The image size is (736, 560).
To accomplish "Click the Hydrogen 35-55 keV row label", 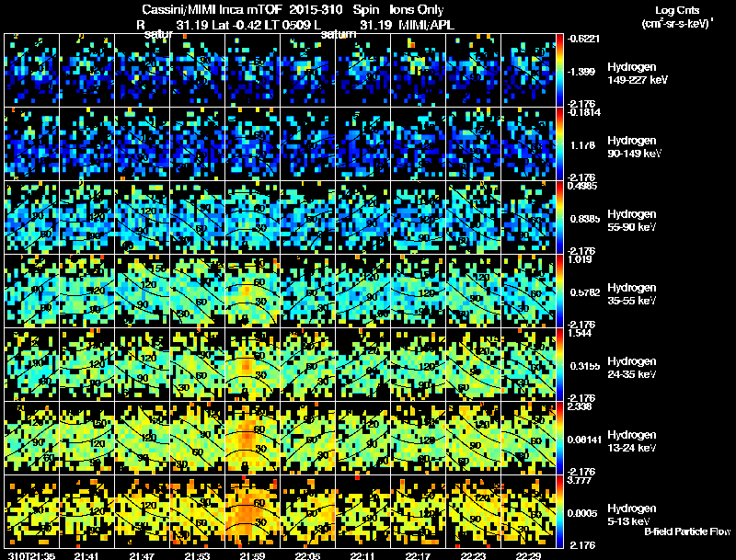I will click(632, 294).
